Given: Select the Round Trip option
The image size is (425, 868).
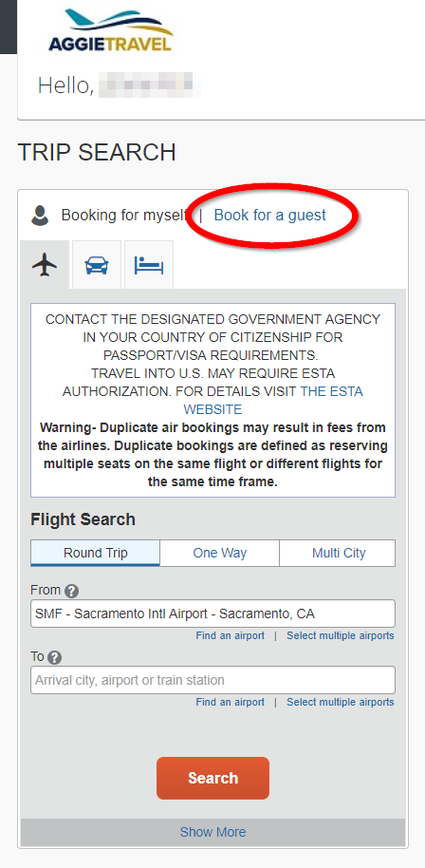Looking at the screenshot, I should [95, 553].
